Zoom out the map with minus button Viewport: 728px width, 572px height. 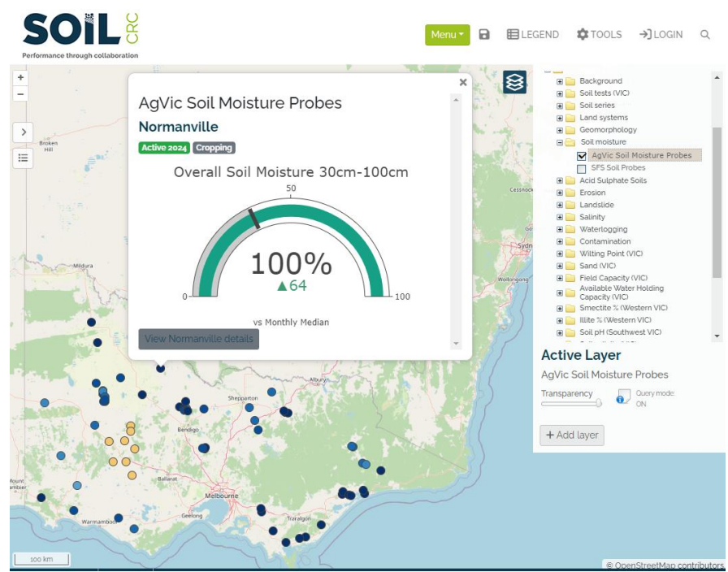21,93
